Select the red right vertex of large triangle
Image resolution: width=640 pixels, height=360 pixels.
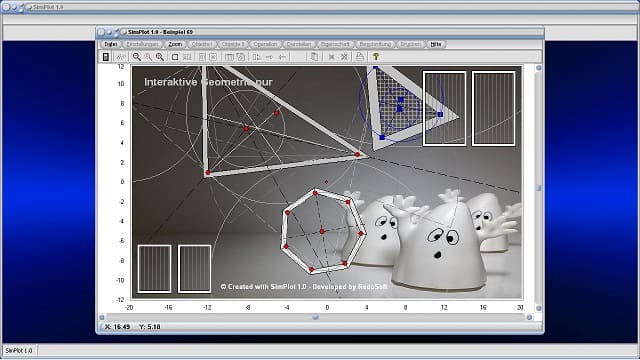358,154
